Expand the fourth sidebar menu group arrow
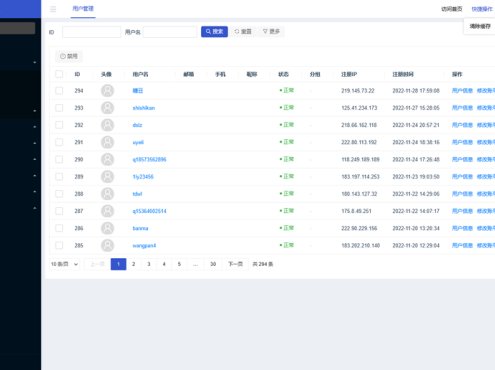Screen dimensions: 495x370 point(35,143)
